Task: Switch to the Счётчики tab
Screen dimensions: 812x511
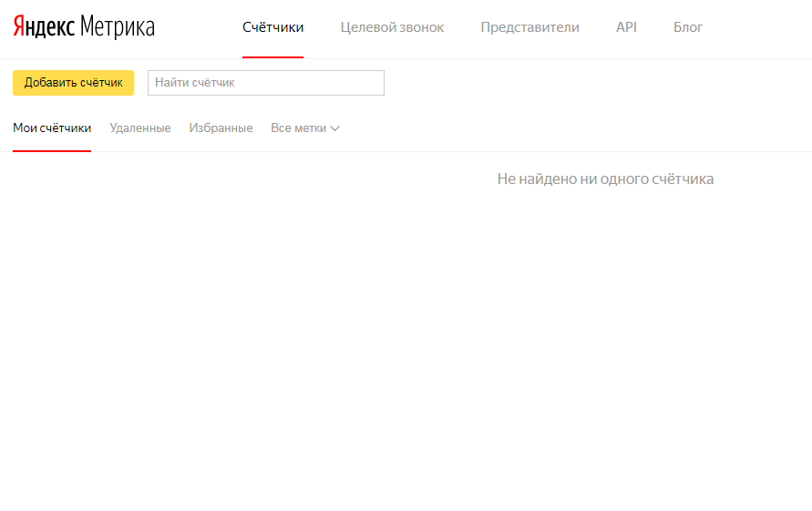Action: (272, 27)
